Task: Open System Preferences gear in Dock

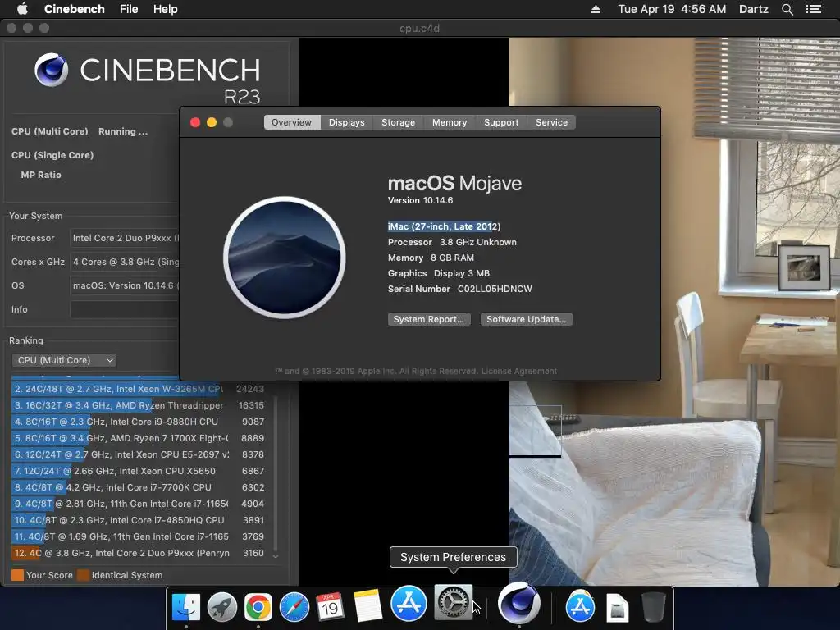Action: pos(453,602)
